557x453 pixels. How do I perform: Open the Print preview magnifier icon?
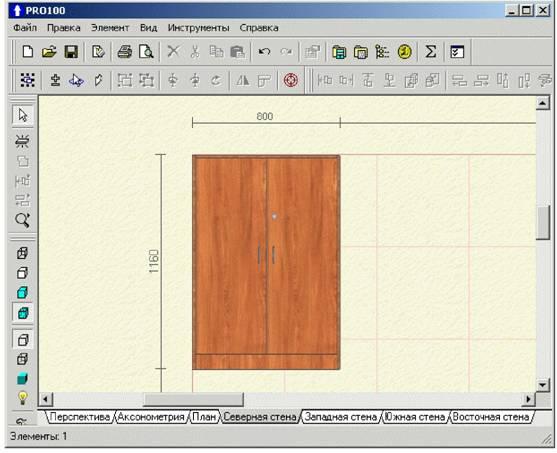tap(146, 52)
